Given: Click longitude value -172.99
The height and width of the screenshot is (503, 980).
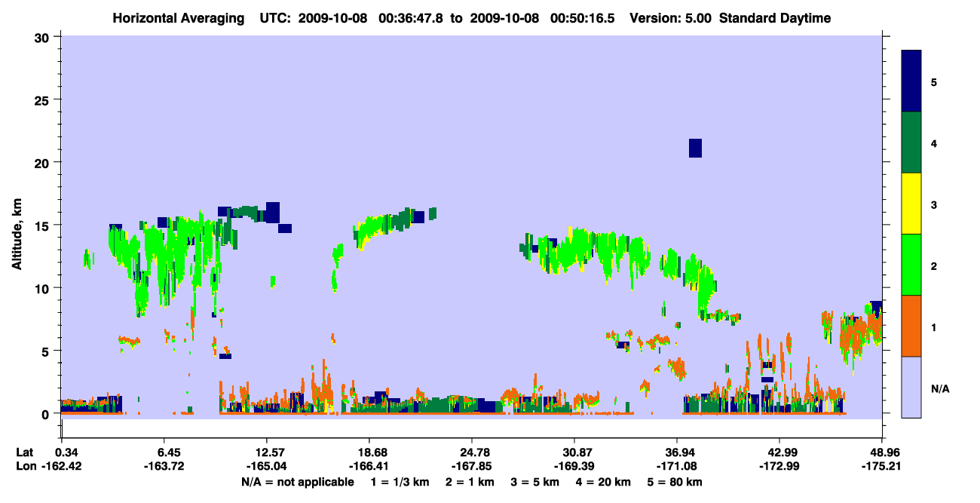Looking at the screenshot, I should click(779, 466).
